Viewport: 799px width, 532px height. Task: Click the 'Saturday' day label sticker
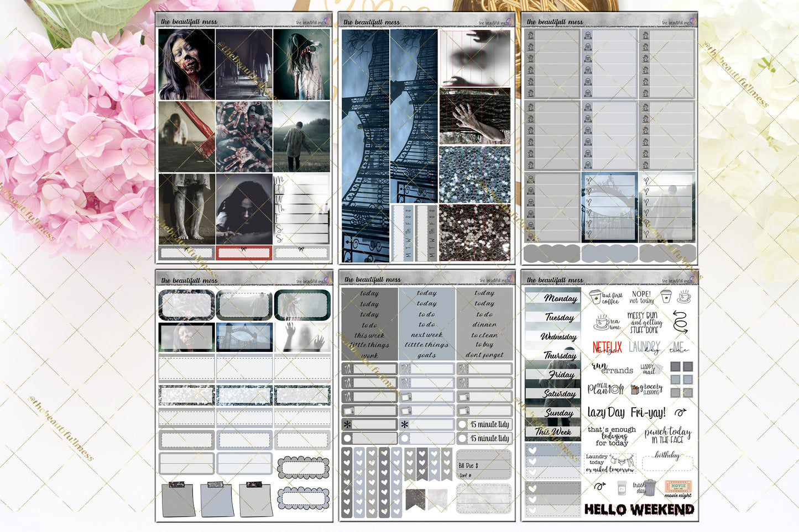click(x=553, y=393)
